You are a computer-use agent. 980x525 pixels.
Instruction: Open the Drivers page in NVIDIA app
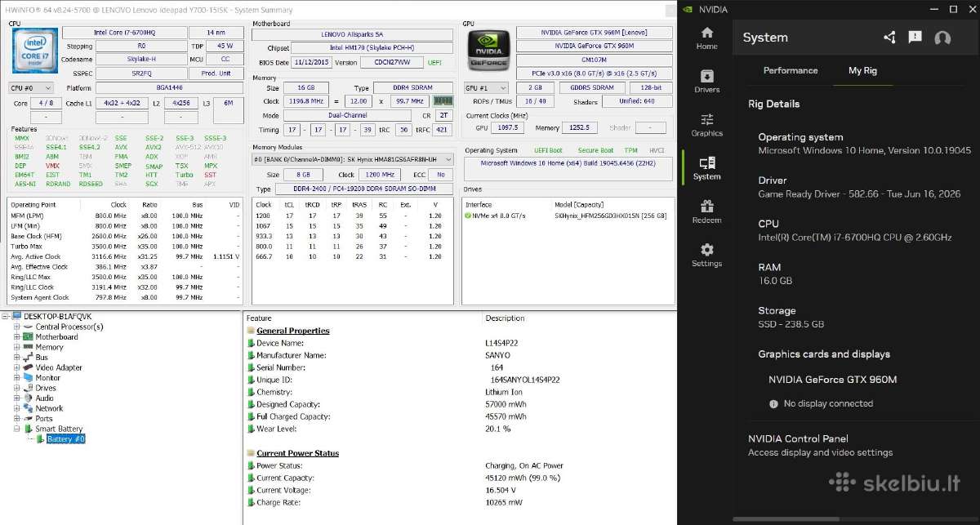[706, 82]
